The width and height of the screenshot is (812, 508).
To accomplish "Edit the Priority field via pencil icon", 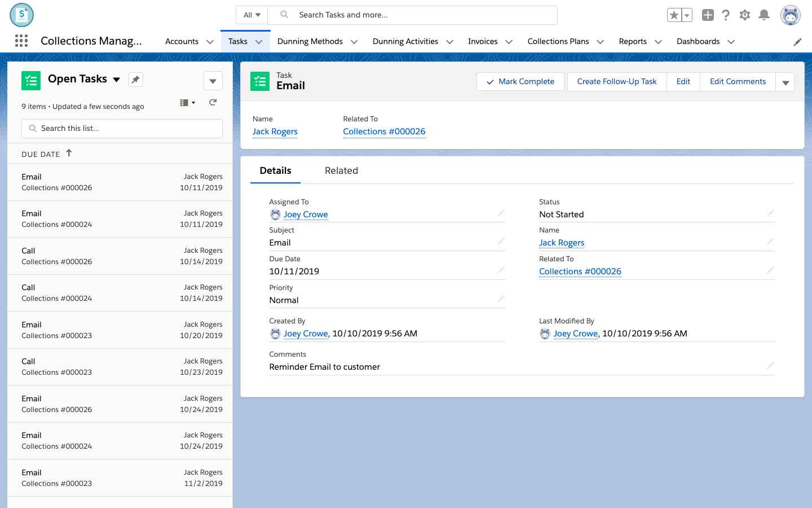I will [501, 299].
